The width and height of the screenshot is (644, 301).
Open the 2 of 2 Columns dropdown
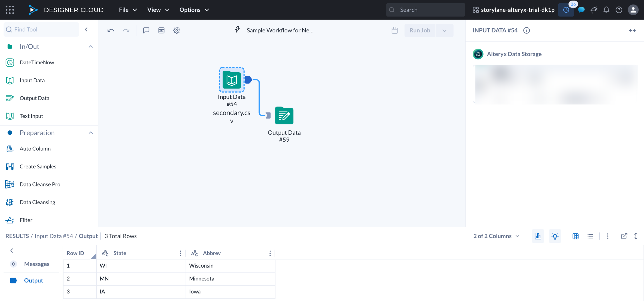point(496,236)
